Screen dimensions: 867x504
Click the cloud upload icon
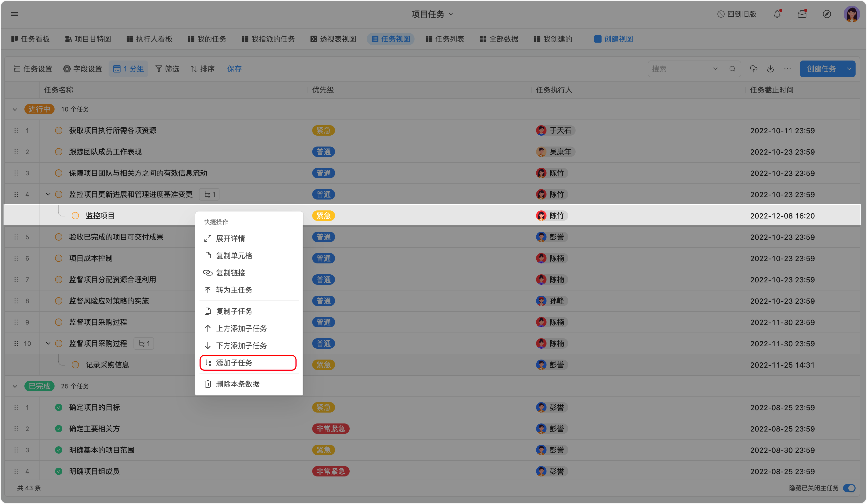pos(753,69)
